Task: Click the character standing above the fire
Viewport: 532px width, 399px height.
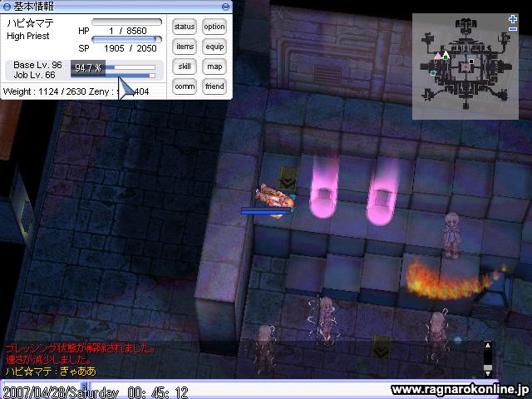Action: click(451, 234)
